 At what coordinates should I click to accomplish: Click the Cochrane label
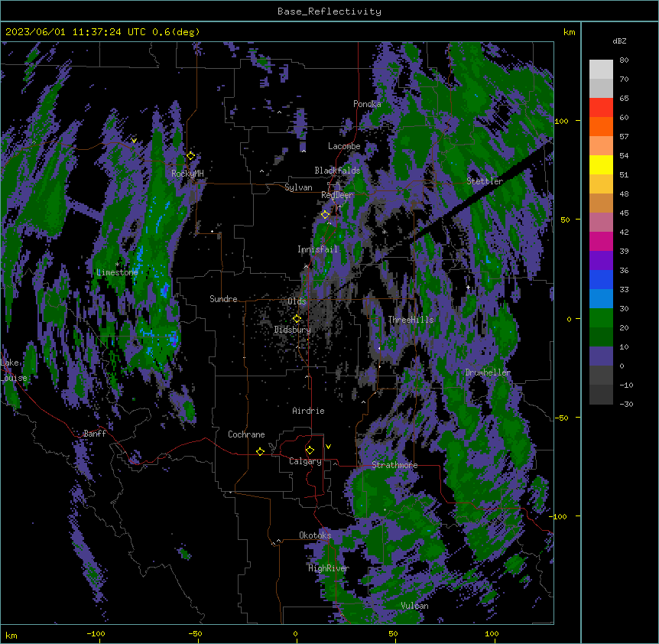click(246, 434)
